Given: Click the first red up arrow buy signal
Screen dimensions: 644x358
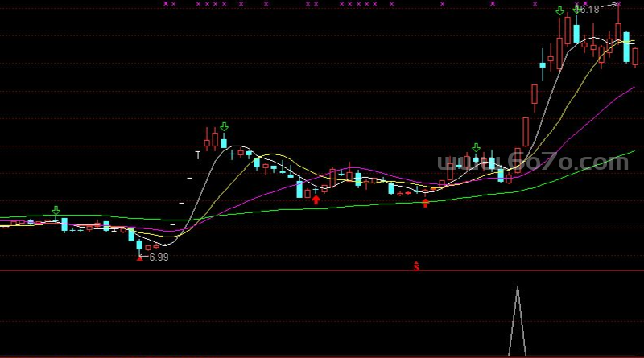Looking at the screenshot, I should point(316,200).
